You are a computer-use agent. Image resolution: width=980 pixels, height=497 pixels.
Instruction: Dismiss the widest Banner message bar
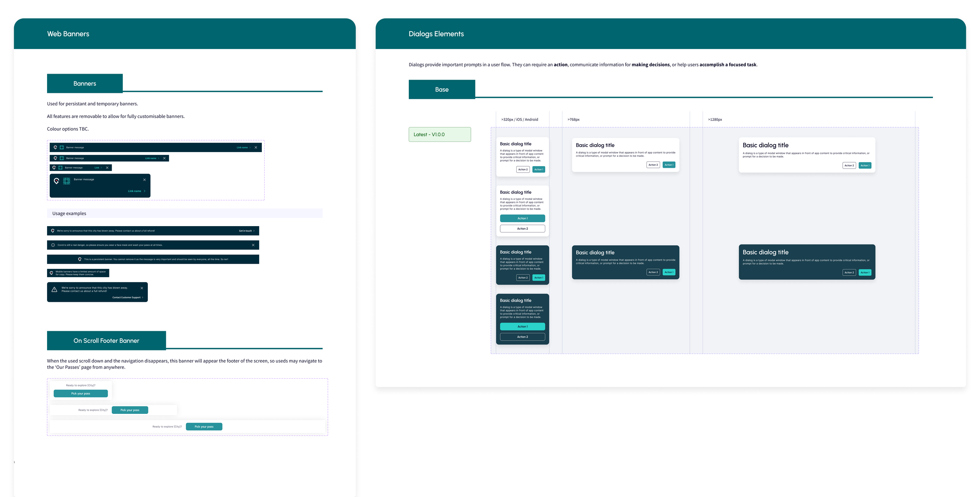click(x=256, y=147)
